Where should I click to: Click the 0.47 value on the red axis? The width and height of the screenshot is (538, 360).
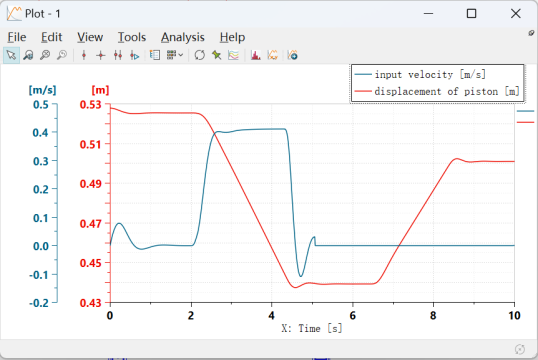coord(91,223)
